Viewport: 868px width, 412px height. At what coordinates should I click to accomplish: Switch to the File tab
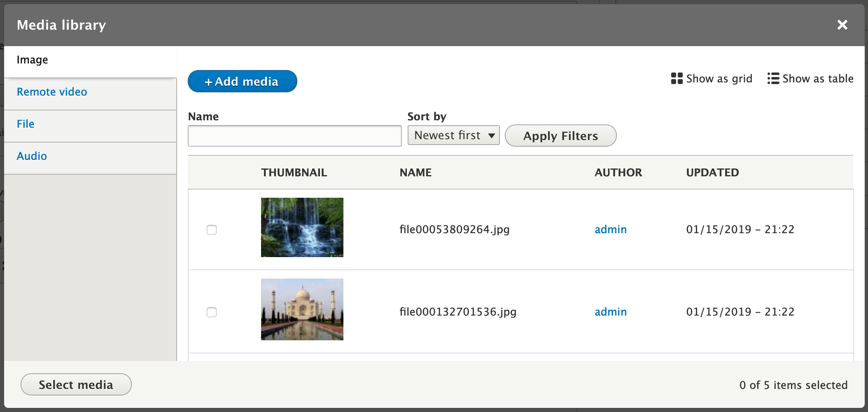[26, 124]
